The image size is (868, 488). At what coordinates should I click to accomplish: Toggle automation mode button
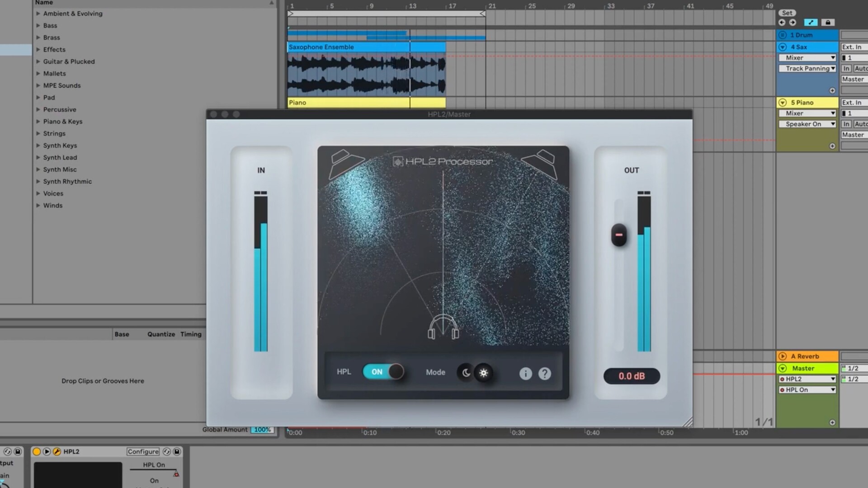(811, 22)
